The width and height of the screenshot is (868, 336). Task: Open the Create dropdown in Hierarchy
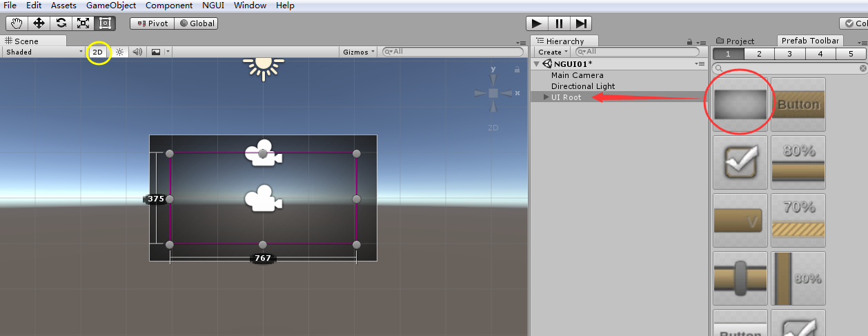553,52
